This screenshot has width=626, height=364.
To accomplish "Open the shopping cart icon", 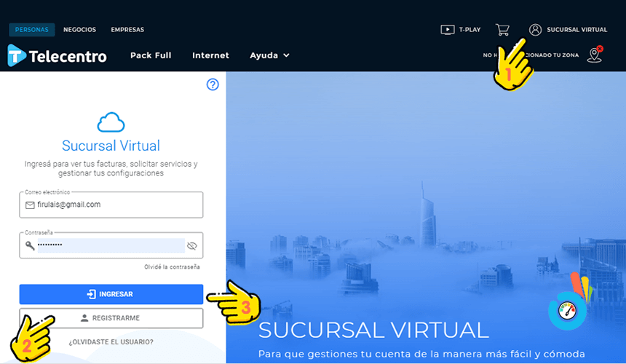I will tap(502, 30).
